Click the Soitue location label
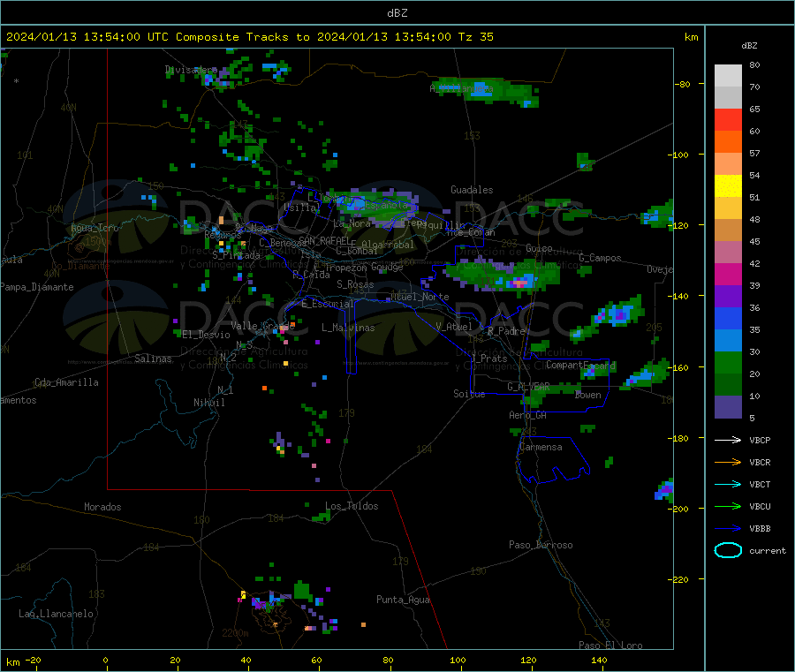Image resolution: width=795 pixels, height=672 pixels. [469, 394]
